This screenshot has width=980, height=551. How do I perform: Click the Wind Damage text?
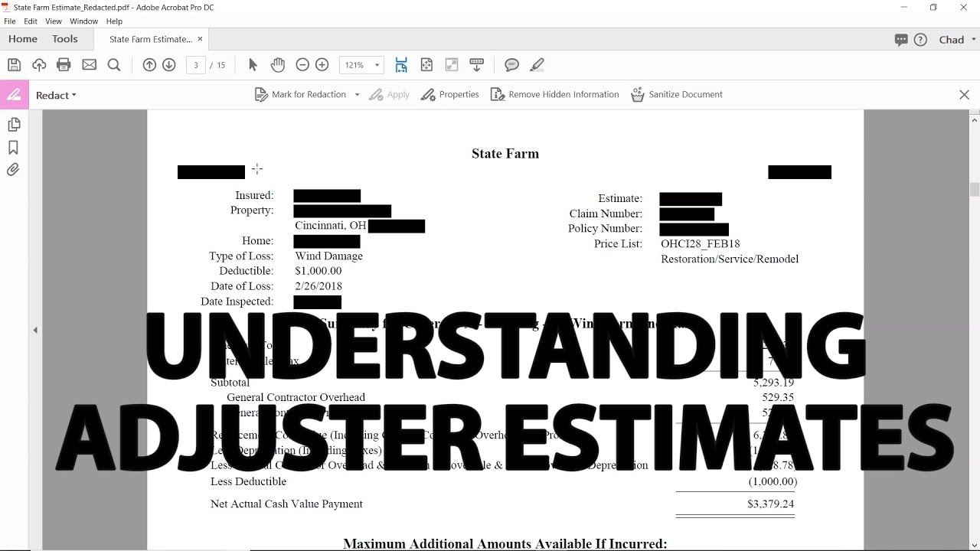[328, 256]
